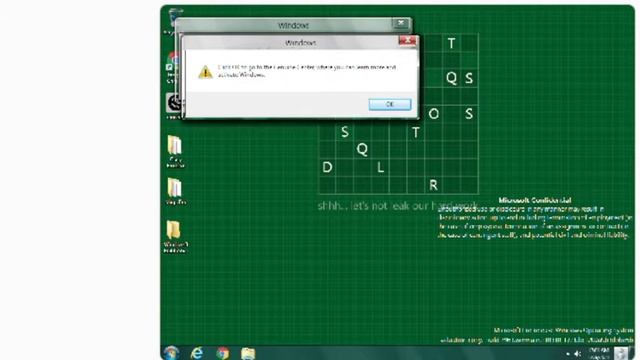Select the Chrome shortcut on desktop

[x=173, y=68]
